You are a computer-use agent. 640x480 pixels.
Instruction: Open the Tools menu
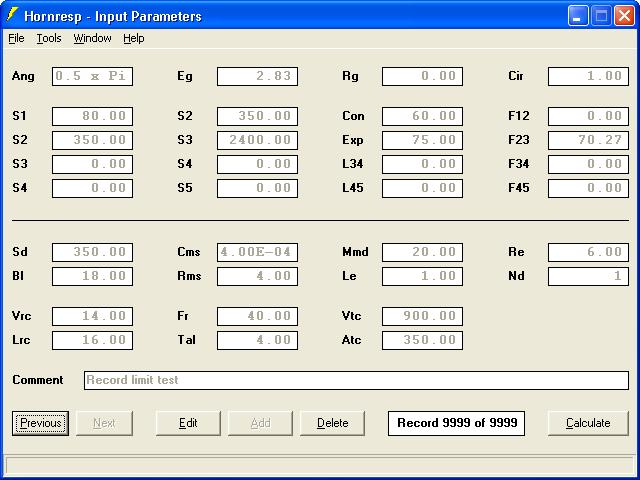pos(49,38)
